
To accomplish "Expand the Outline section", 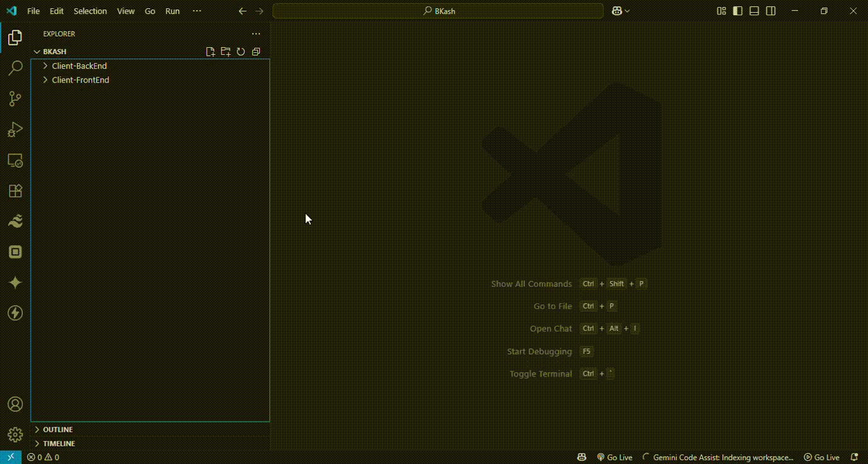I will (57, 429).
